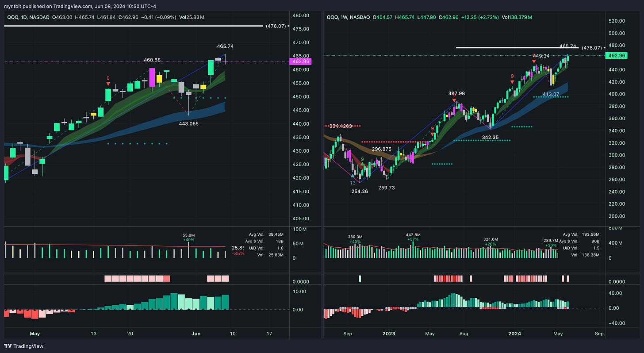Click the 200.00 tick on weekly price axis
644x353 pixels.
tap(617, 216)
